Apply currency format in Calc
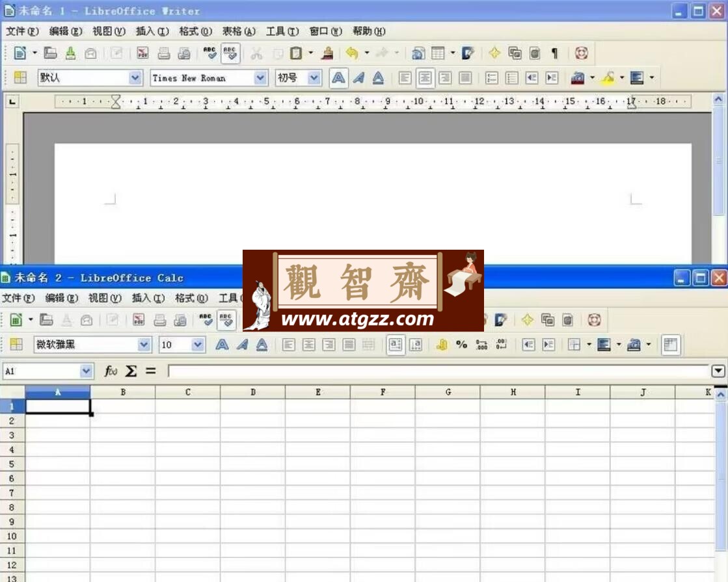The width and height of the screenshot is (728, 582). click(442, 345)
